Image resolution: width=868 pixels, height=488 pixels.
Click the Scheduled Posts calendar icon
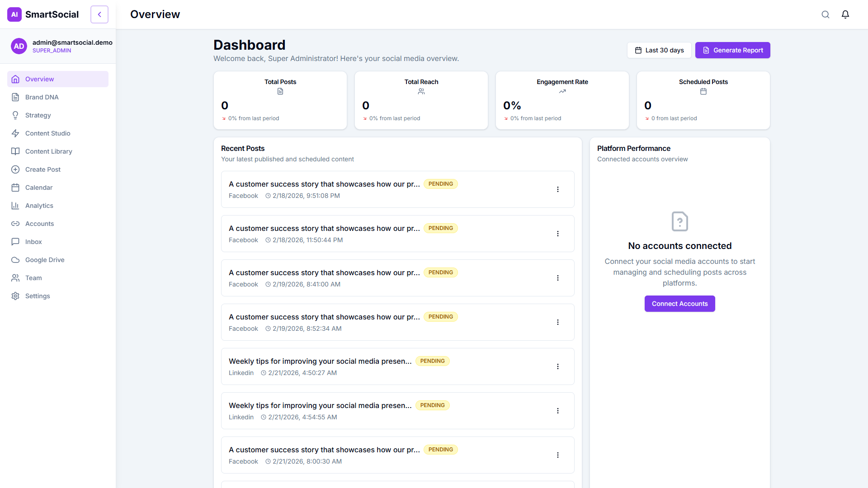point(703,91)
